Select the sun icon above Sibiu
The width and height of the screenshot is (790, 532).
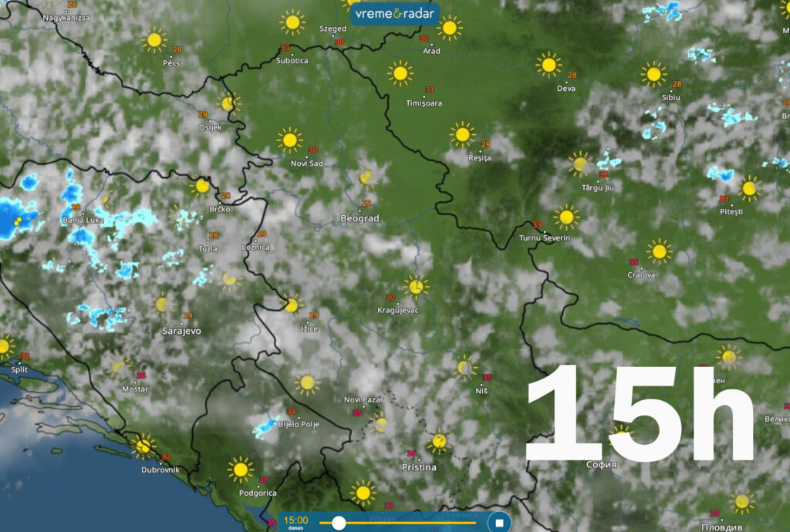[653, 75]
